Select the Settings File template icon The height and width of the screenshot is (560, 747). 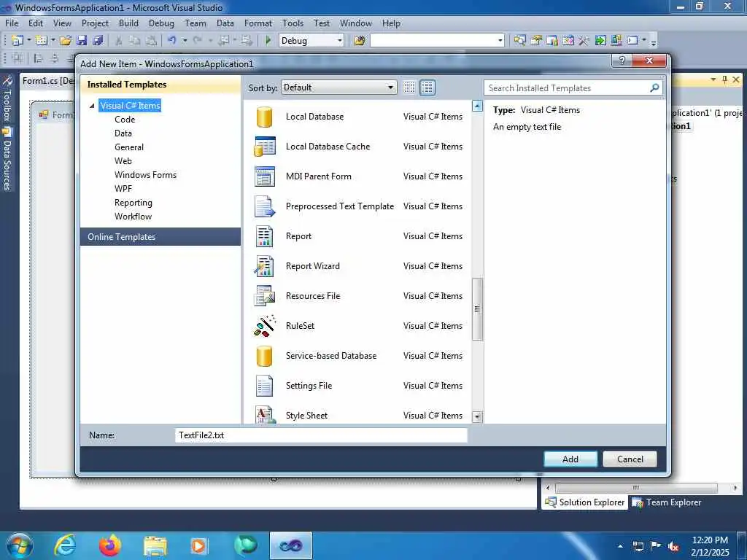tap(264, 386)
